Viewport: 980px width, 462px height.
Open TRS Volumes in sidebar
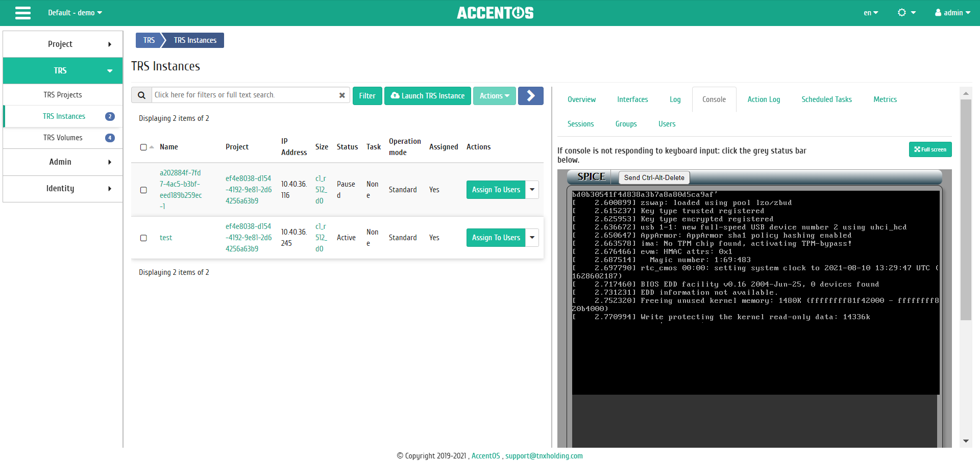point(63,138)
